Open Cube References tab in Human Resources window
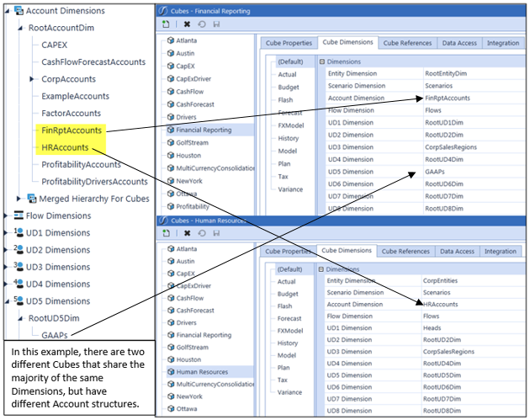Viewport: 530px width, 420px height. 405,252
